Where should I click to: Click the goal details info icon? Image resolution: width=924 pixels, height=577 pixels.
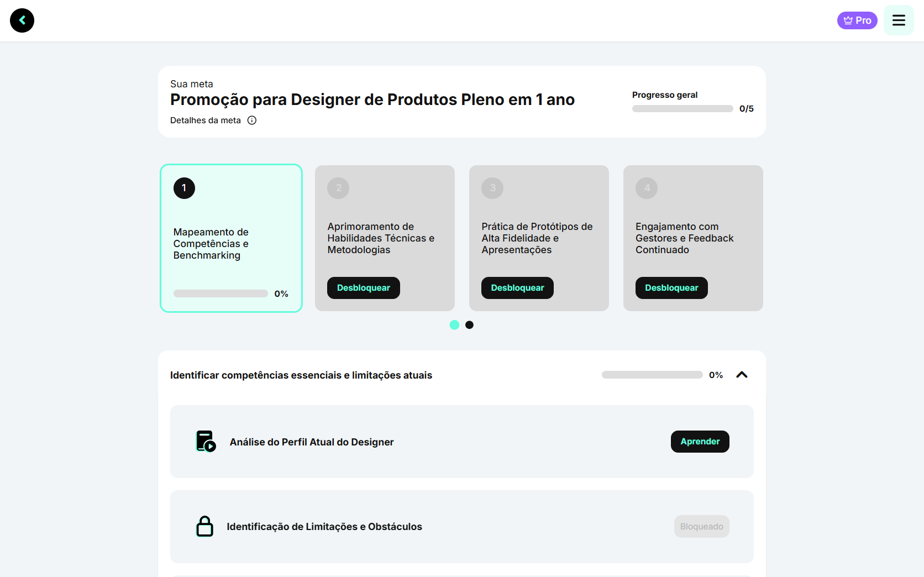[x=252, y=120]
